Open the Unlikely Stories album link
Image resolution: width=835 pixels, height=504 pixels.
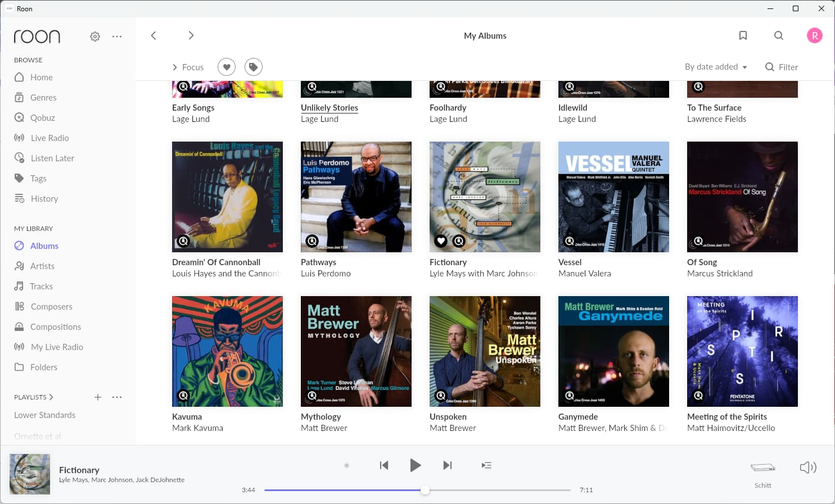tap(329, 108)
